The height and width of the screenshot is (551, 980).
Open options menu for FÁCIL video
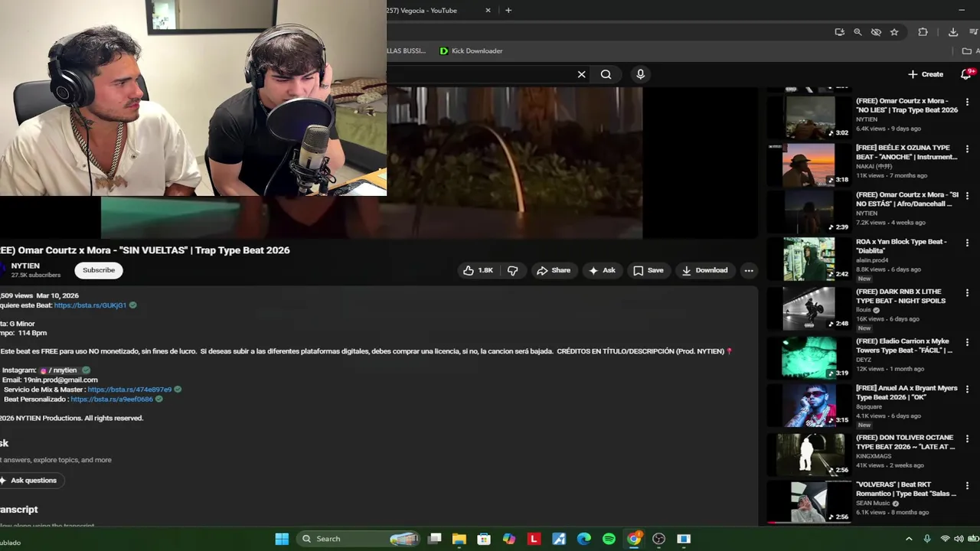click(x=967, y=342)
